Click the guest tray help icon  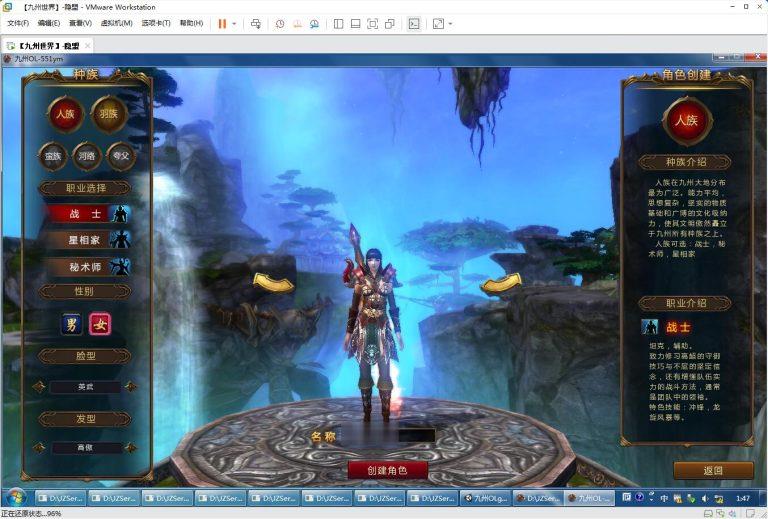click(x=639, y=497)
